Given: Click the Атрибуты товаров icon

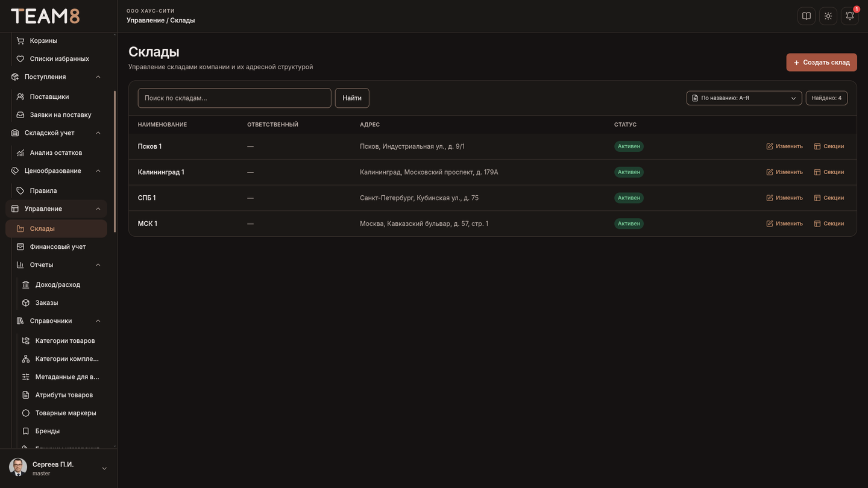Looking at the screenshot, I should point(26,395).
